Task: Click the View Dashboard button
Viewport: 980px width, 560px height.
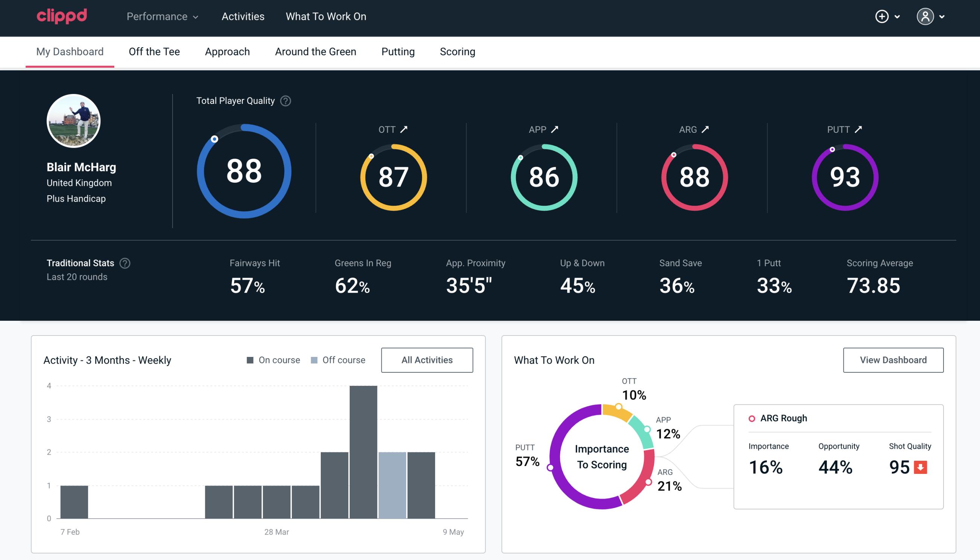Action: coord(892,360)
